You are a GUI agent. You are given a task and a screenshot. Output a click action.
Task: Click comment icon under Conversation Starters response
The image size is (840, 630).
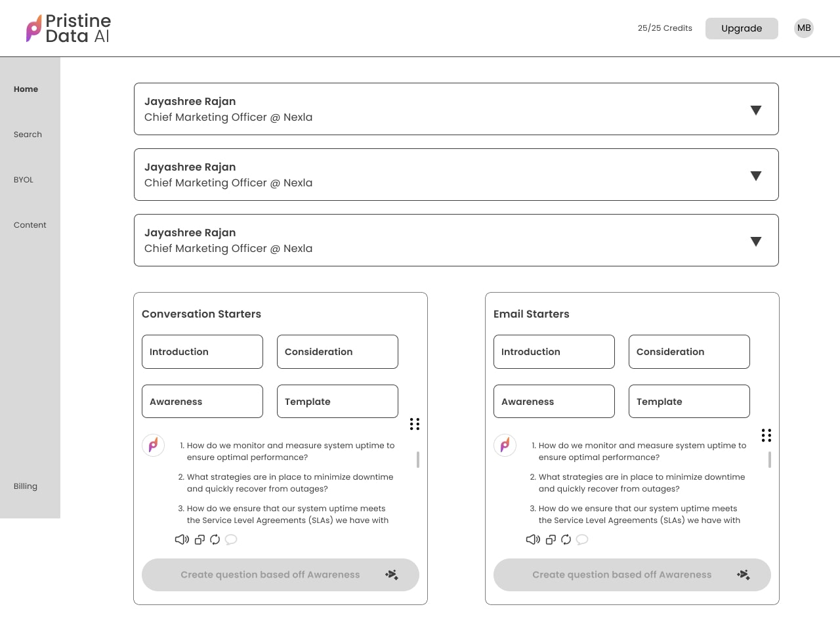[231, 539]
